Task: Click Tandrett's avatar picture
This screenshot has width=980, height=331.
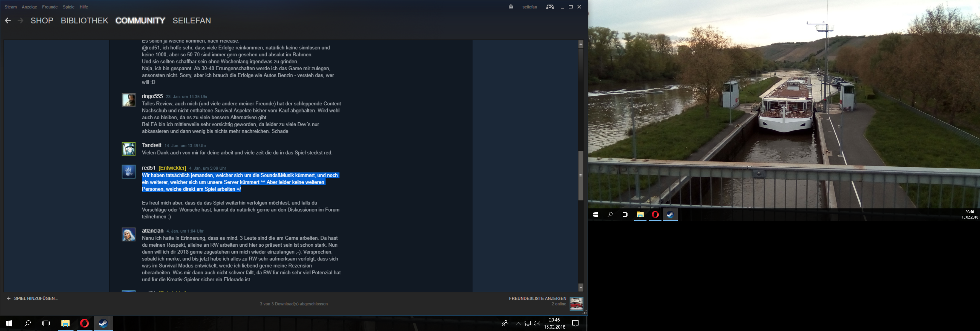Action: (129, 149)
